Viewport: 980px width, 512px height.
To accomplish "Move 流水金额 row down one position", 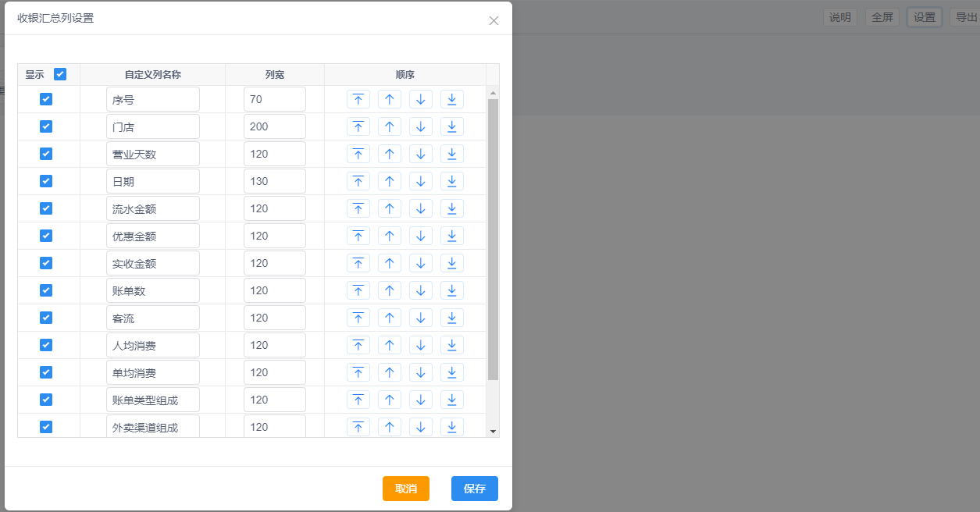I will click(x=421, y=208).
